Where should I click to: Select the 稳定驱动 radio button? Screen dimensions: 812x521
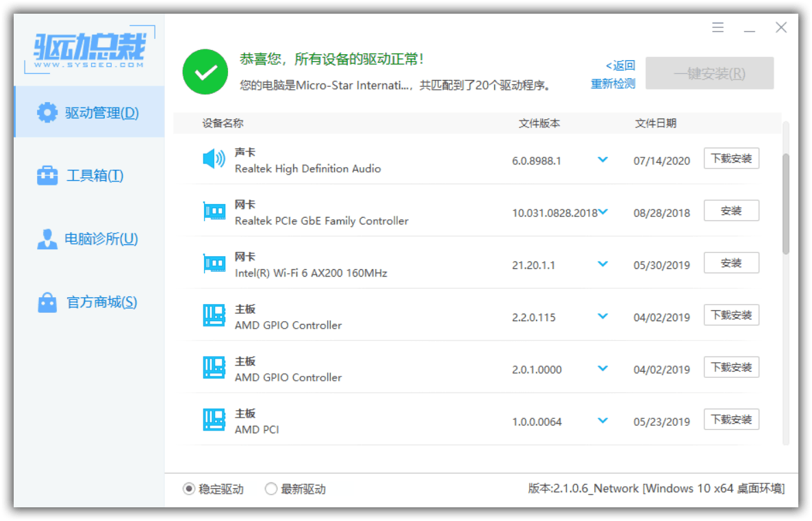pyautogui.click(x=189, y=489)
